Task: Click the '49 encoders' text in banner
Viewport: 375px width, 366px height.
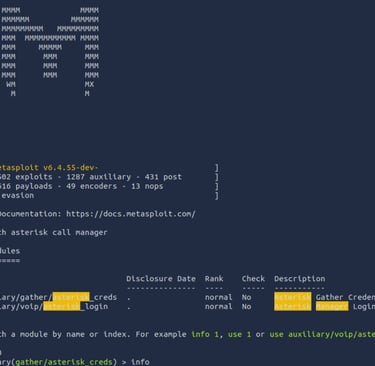Action: click(x=91, y=186)
